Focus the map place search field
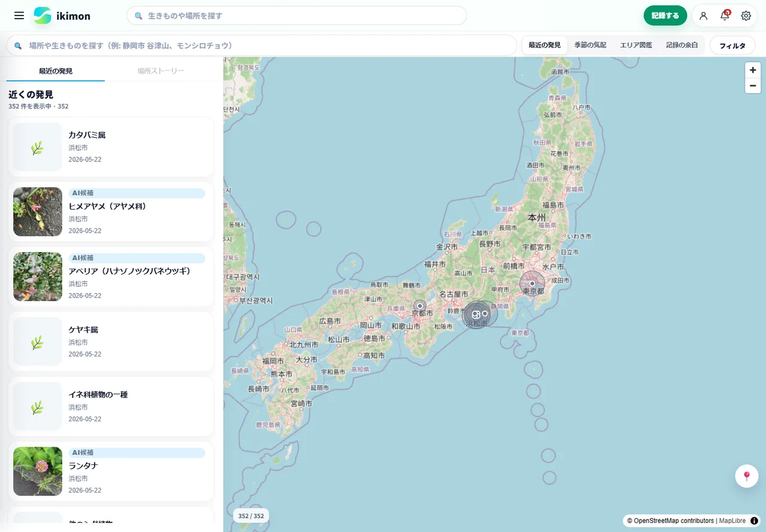Viewport: 766px width, 532px height. tap(262, 45)
